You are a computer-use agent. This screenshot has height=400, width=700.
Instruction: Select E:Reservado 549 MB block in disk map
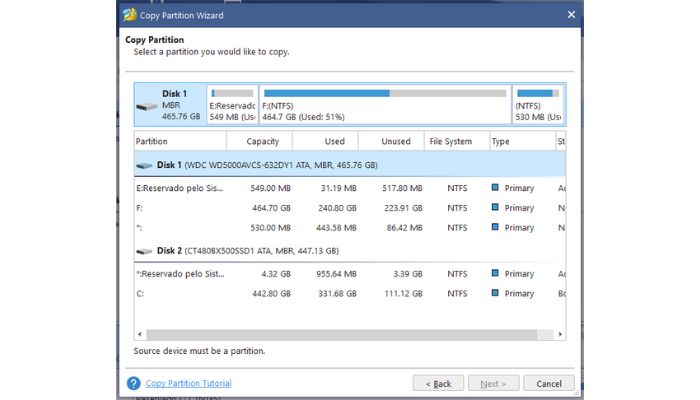tap(233, 104)
